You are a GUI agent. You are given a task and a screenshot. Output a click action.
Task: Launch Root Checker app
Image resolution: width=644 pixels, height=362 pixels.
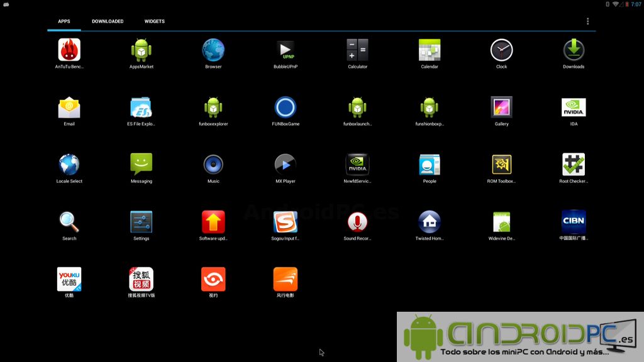coord(573,165)
